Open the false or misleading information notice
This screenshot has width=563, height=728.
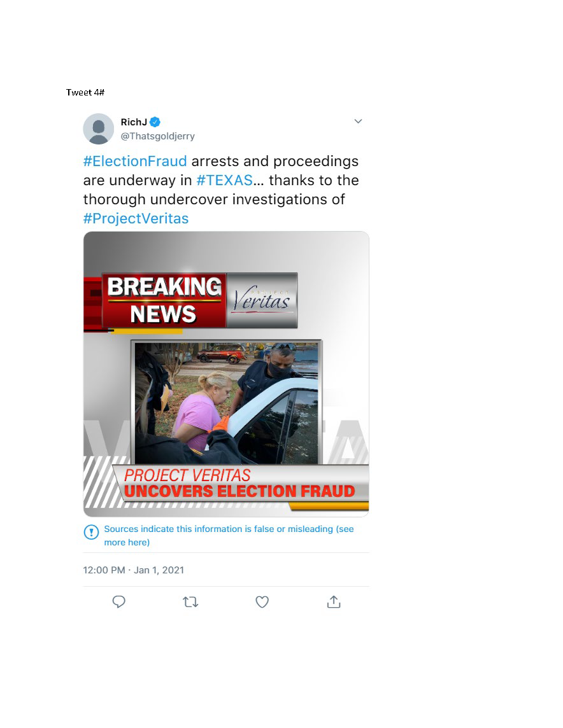[x=229, y=535]
